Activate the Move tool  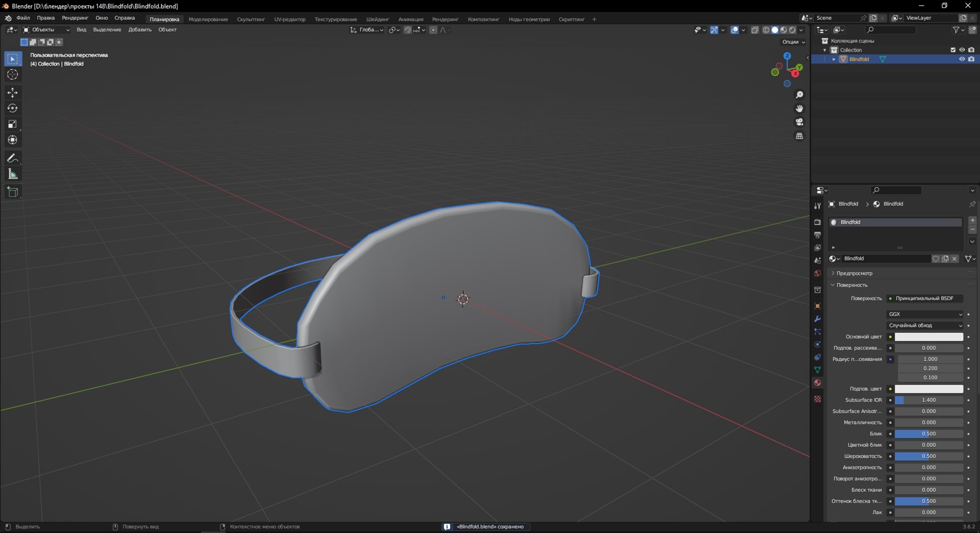point(13,92)
